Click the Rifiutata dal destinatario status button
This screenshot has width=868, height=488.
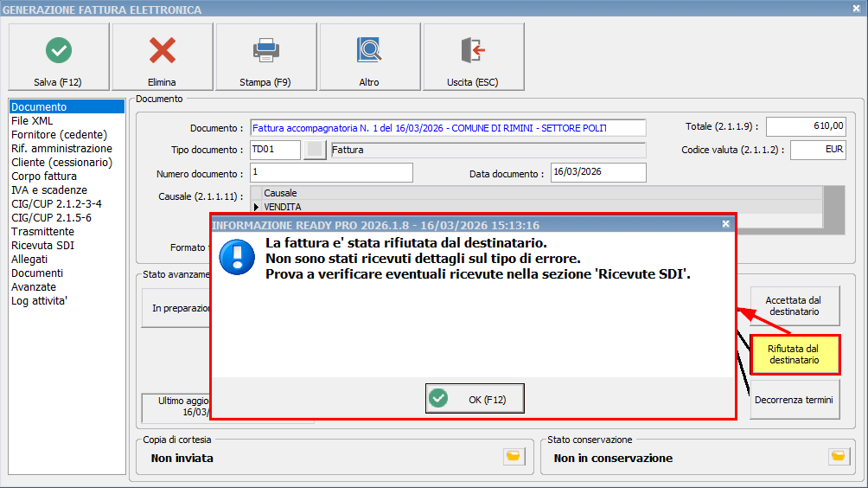794,354
